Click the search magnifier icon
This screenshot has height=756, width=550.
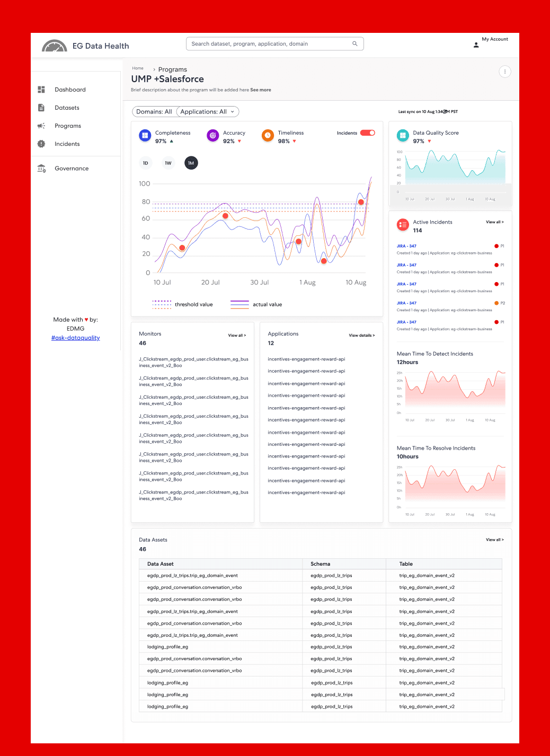(355, 44)
